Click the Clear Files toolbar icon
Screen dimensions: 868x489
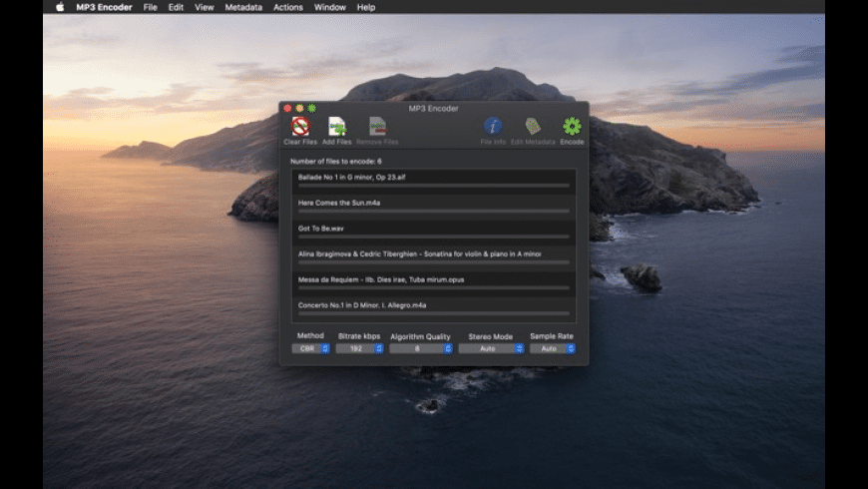click(300, 127)
